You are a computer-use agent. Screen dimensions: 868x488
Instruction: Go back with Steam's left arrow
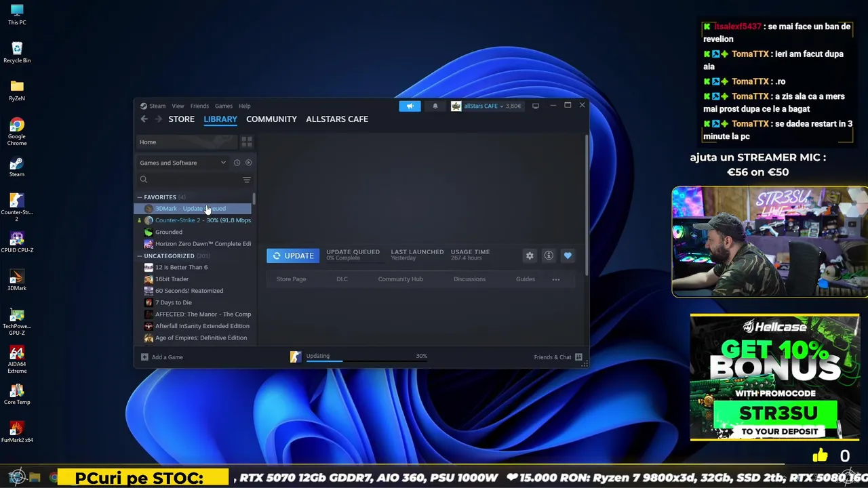144,119
